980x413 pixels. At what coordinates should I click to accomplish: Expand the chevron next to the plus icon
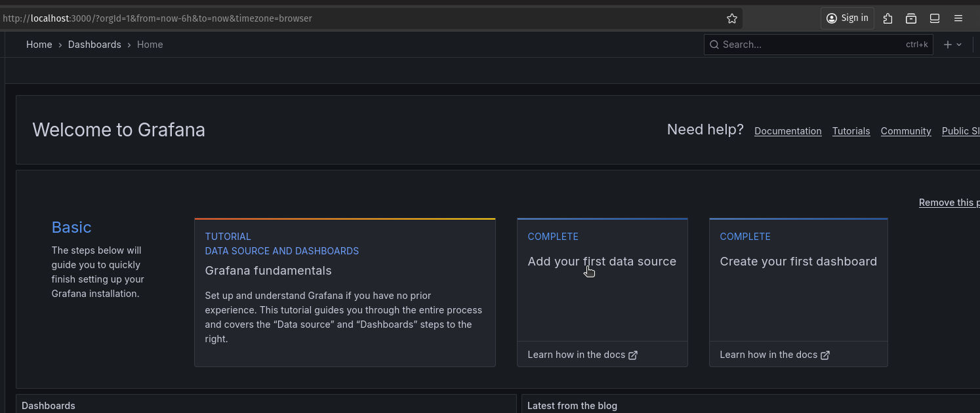(x=959, y=45)
